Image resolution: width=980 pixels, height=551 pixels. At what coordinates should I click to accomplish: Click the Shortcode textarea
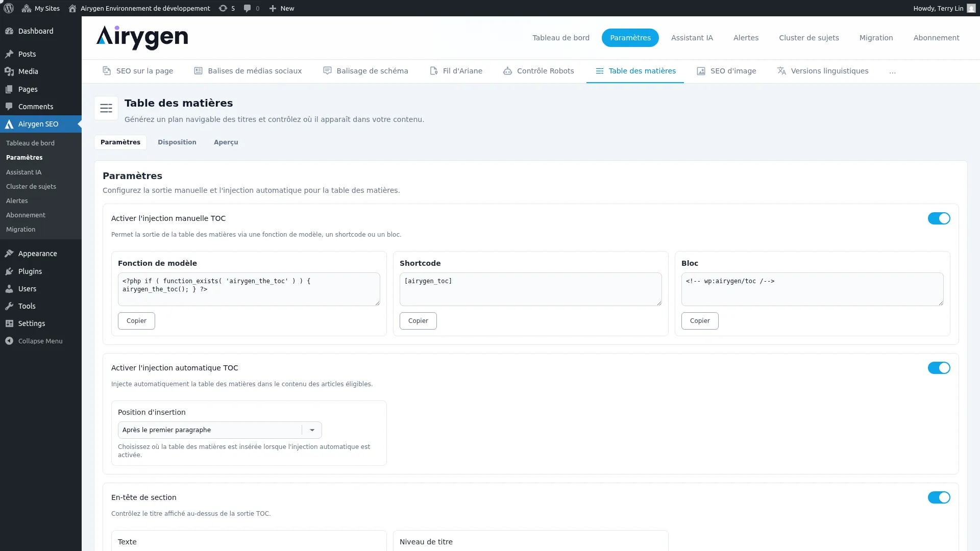[x=531, y=289]
